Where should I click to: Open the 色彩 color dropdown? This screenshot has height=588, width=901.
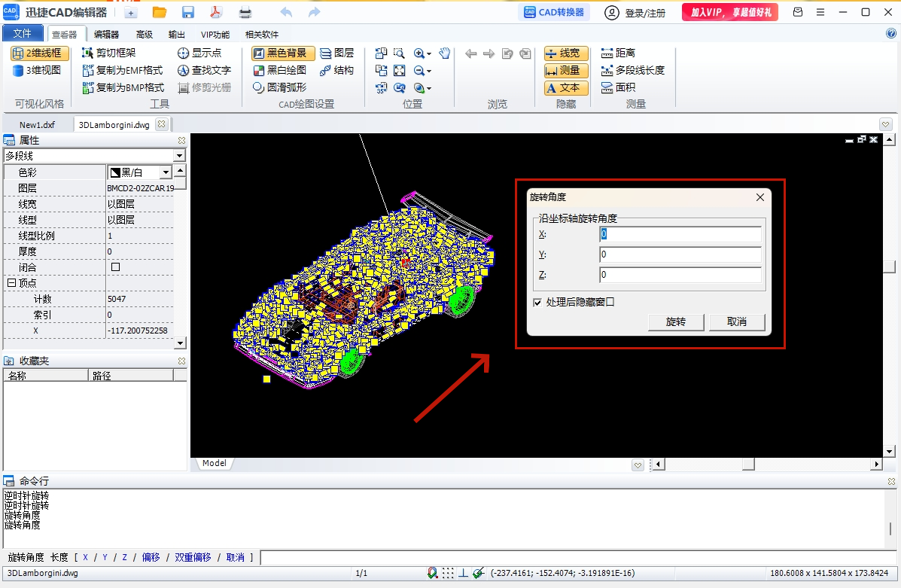166,172
